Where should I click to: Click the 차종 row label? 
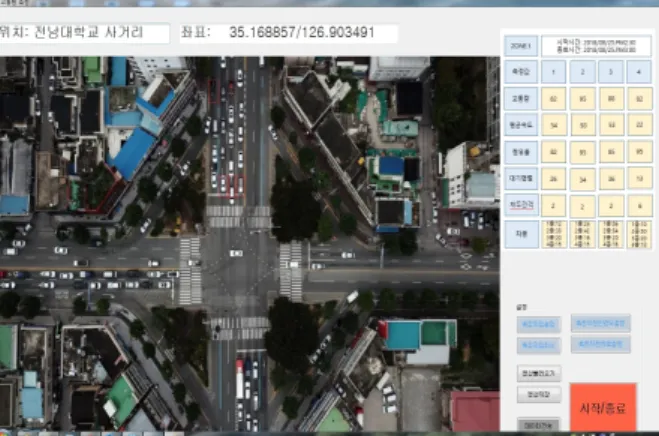[521, 234]
